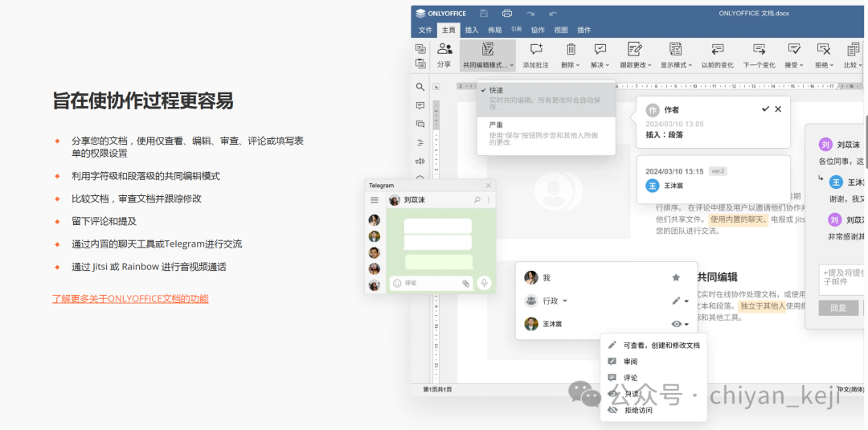Click 添加批注 add comment icon
Image resolution: width=868 pixels, height=430 pixels.
[536, 49]
